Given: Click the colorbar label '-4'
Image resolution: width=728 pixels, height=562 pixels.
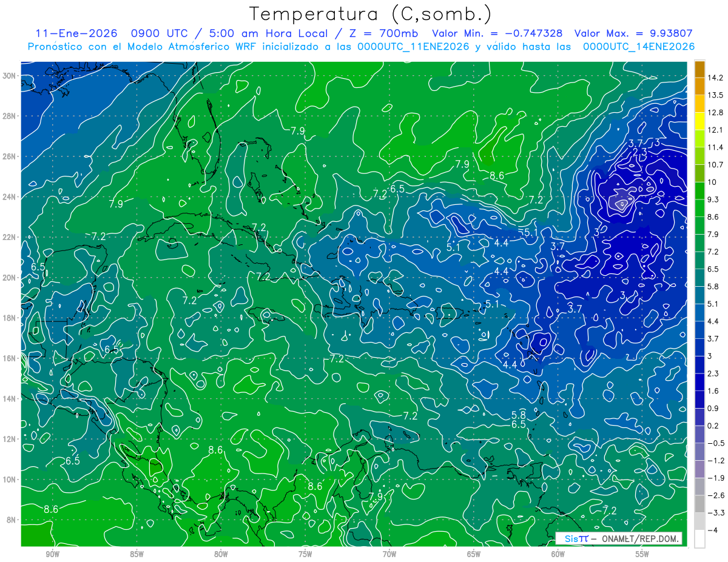Looking at the screenshot, I should [x=712, y=530].
